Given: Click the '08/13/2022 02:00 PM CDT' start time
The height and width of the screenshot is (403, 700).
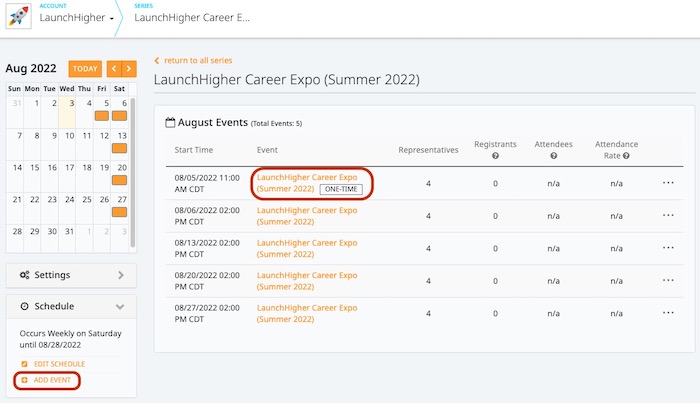Looking at the screenshot, I should (x=207, y=248).
